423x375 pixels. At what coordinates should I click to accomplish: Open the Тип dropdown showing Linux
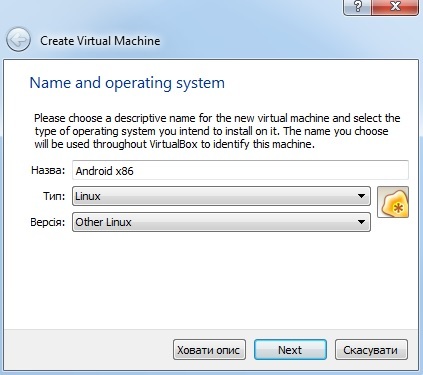tap(221, 196)
